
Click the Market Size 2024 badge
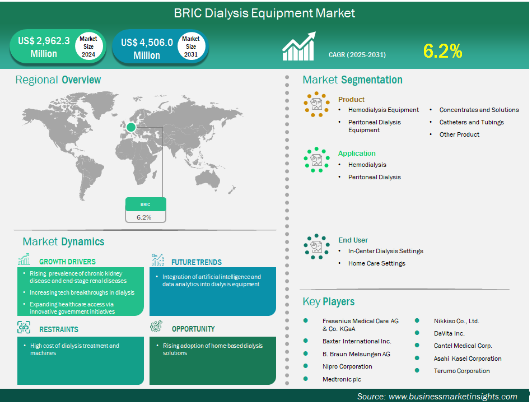click(88, 47)
